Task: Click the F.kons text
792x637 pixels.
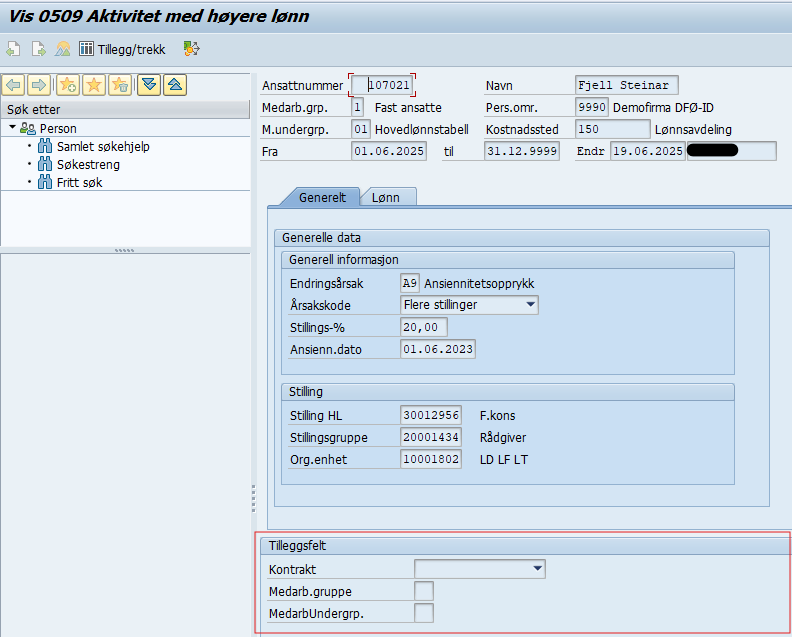Action: (498, 416)
